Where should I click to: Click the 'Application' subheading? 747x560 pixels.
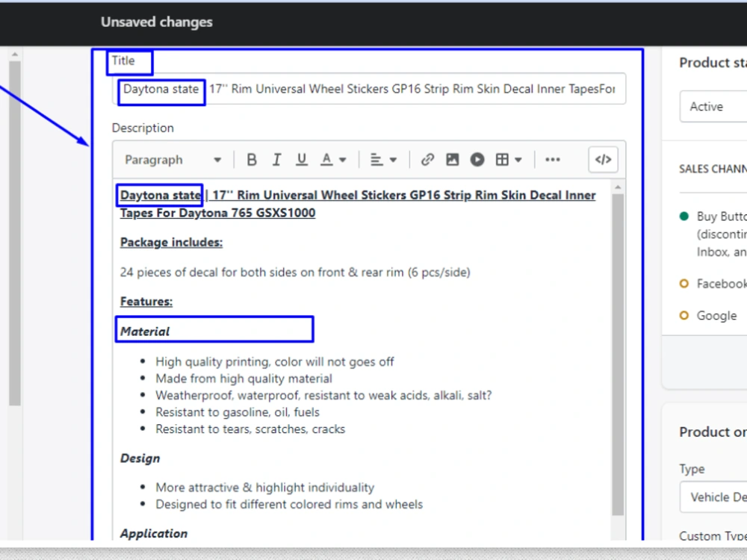pyautogui.click(x=154, y=533)
